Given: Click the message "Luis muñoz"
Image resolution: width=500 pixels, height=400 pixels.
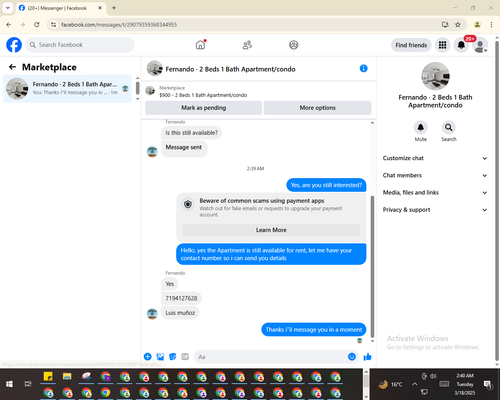Looking at the screenshot, I should [180, 313].
